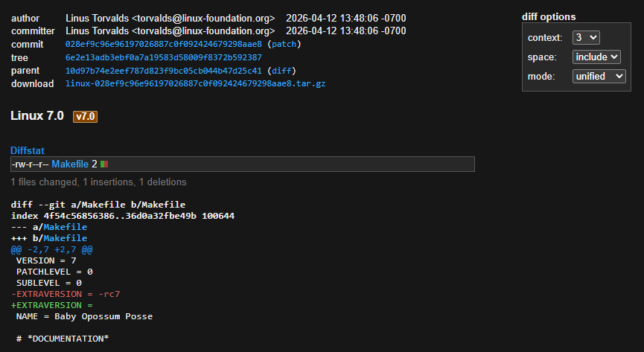Click the added green EXTRAVERSION line
Screen dimensions: 644x352
52,305
